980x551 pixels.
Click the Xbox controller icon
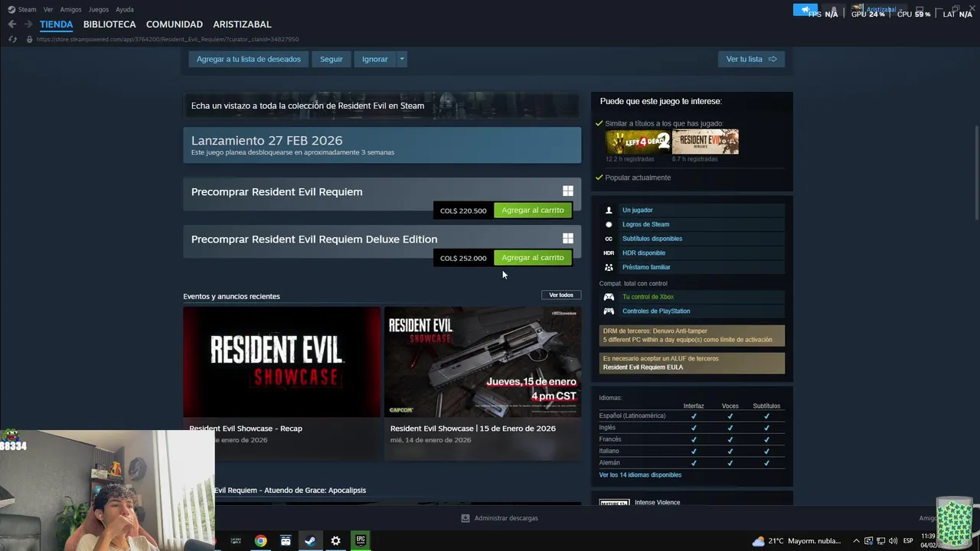609,297
